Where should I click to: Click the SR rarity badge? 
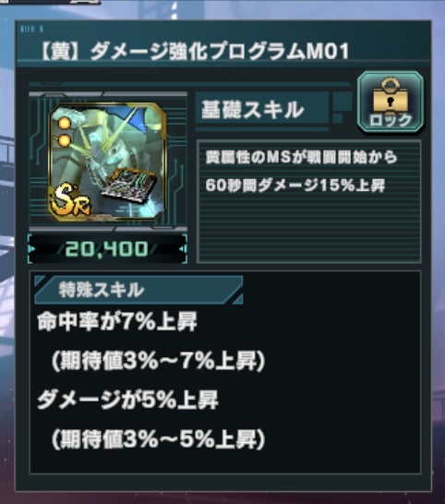[69, 200]
